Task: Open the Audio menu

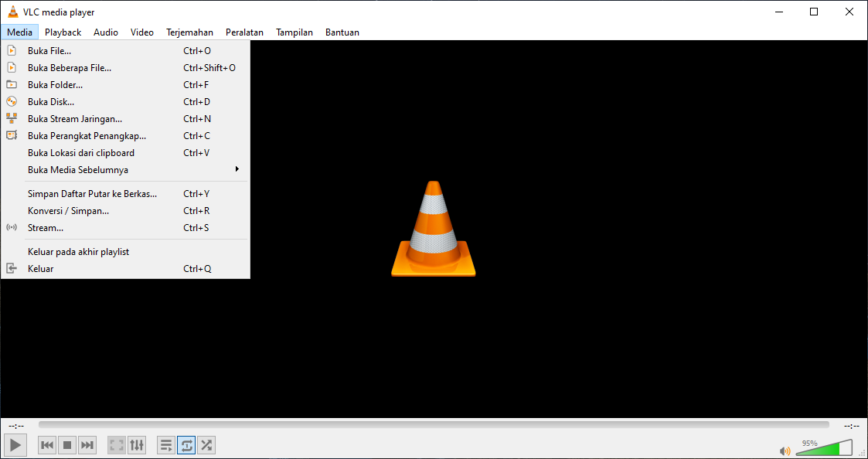Action: tap(105, 32)
